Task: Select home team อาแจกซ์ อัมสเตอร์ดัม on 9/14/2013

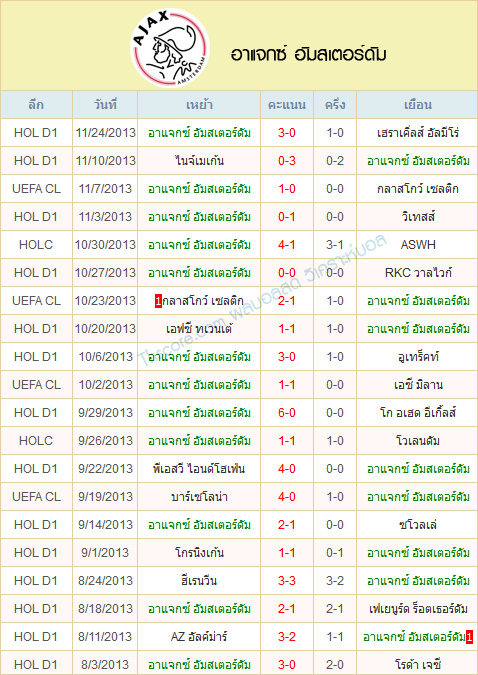Action: [x=199, y=524]
